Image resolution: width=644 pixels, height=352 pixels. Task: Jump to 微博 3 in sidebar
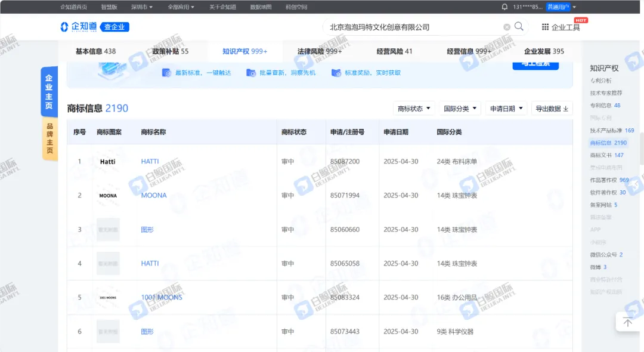599,267
